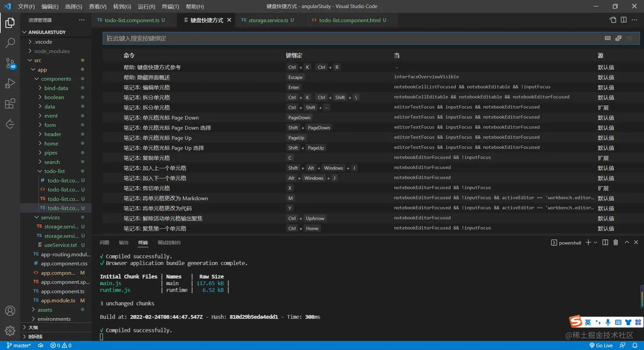Viewport: 644px width, 350px height.
Task: Open Explorer views and more actions ellipsis
Action: 82,20
